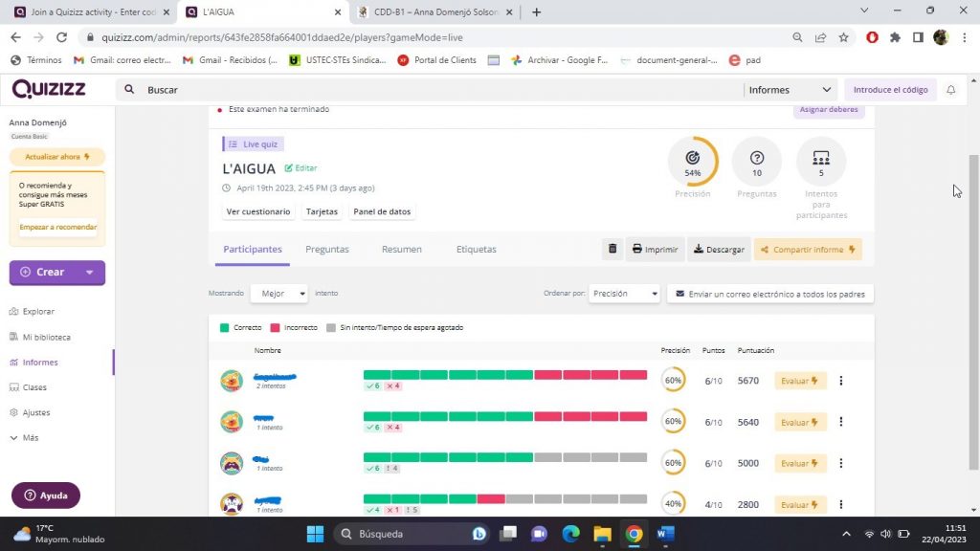This screenshot has height=551, width=980.
Task: Go to Clases in the sidebar
Action: pyautogui.click(x=34, y=387)
